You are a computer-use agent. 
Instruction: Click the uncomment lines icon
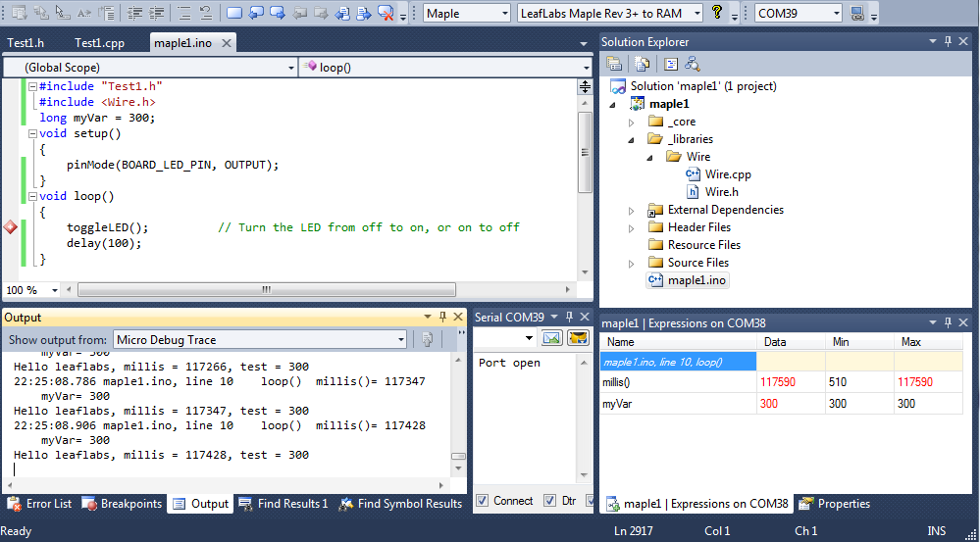tap(206, 12)
